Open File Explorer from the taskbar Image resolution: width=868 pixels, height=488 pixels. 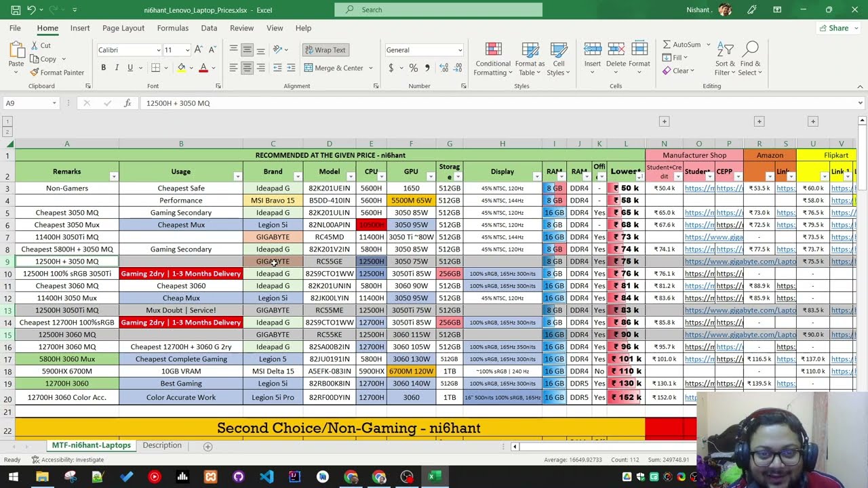point(42,477)
